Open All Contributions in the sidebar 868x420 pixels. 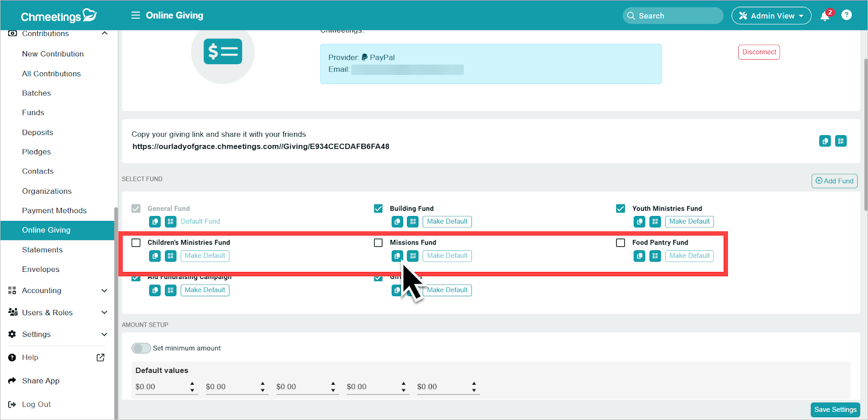(52, 74)
